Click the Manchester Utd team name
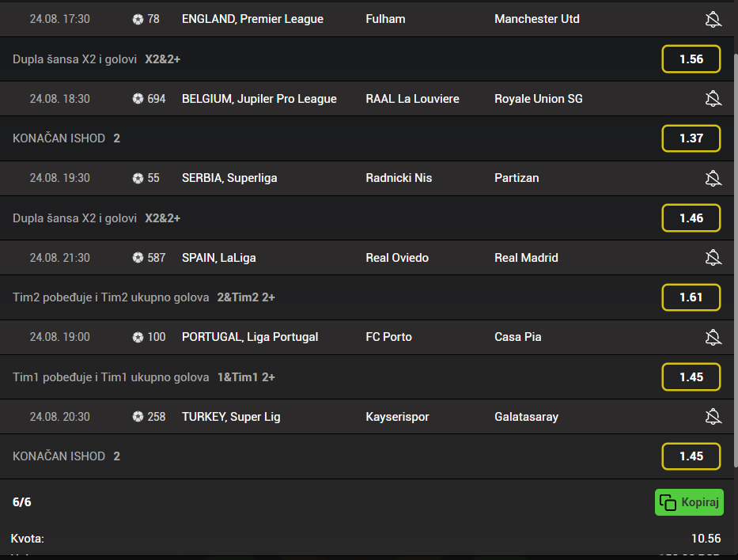The image size is (738, 560). [536, 19]
